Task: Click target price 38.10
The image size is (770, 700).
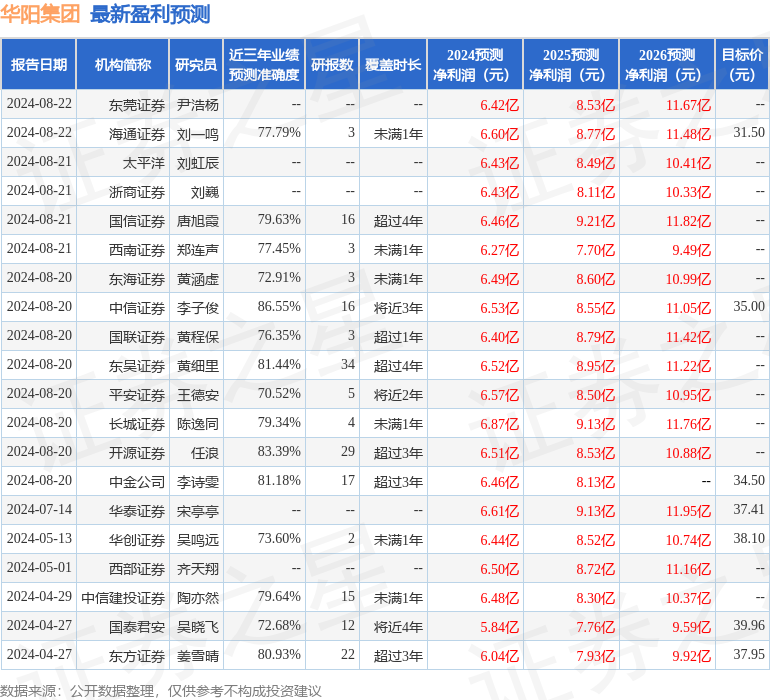Action: [x=749, y=538]
